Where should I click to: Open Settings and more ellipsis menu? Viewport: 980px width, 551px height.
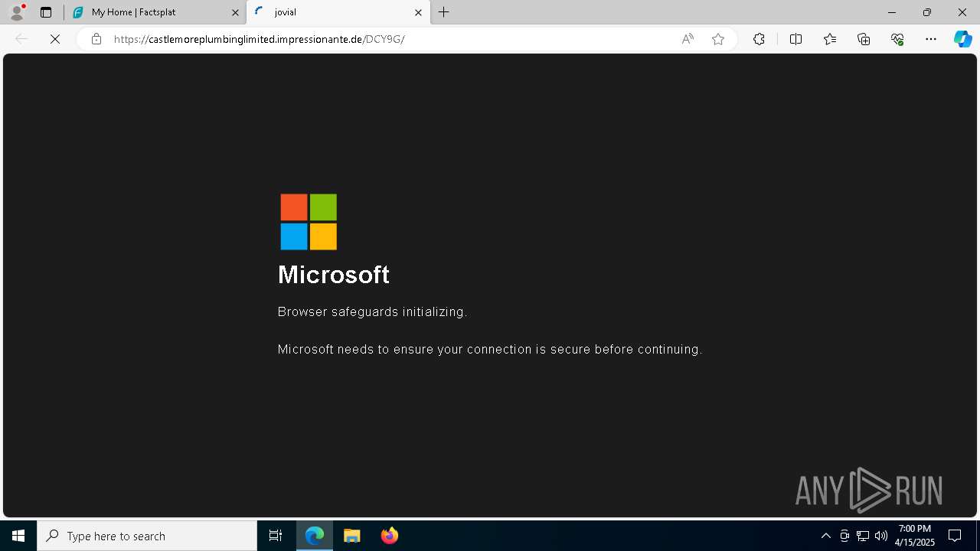point(931,39)
